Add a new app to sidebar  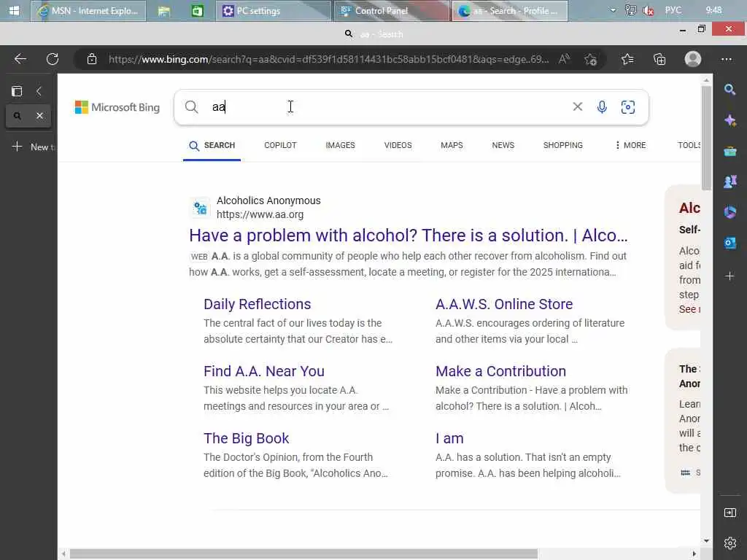coord(729,276)
